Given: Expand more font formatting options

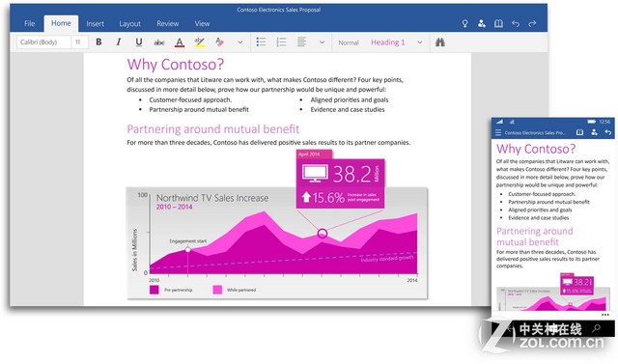Looking at the screenshot, I should 240,42.
